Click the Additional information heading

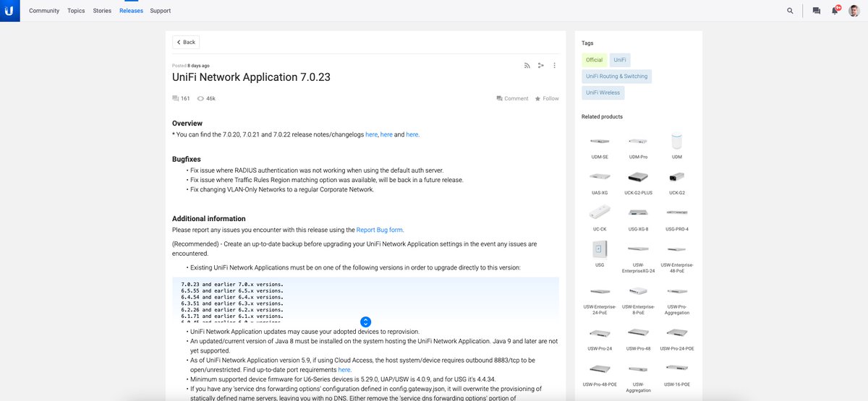point(208,218)
